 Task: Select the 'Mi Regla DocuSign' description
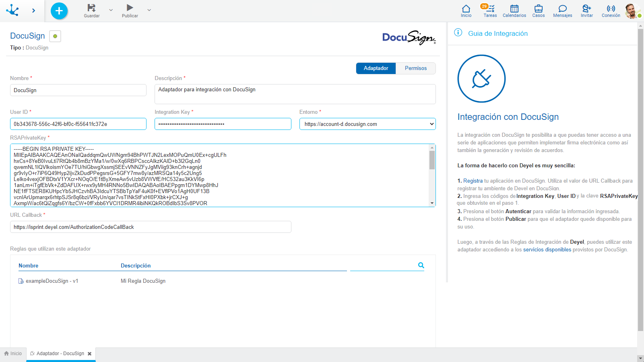pyautogui.click(x=143, y=281)
